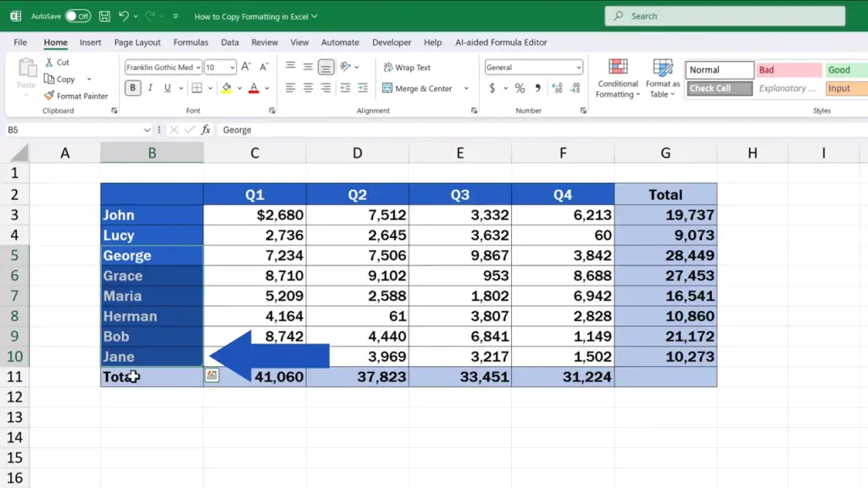Click the Cut scissors icon
The image size is (868, 488).
pyautogui.click(x=49, y=63)
